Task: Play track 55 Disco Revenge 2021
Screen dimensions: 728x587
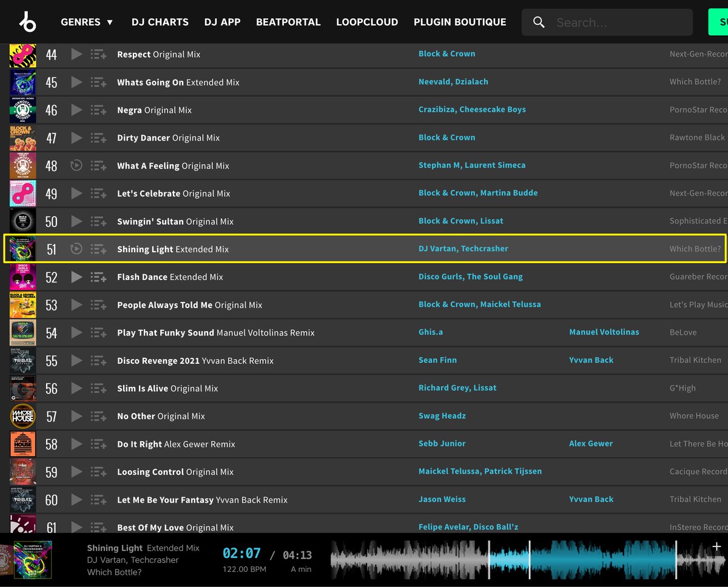Action: point(76,360)
